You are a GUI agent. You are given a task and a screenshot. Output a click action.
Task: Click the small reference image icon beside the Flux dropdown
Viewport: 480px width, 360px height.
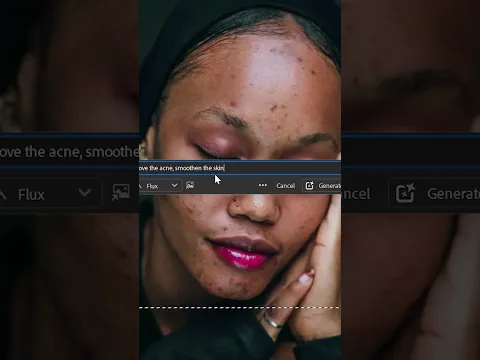tap(190, 185)
